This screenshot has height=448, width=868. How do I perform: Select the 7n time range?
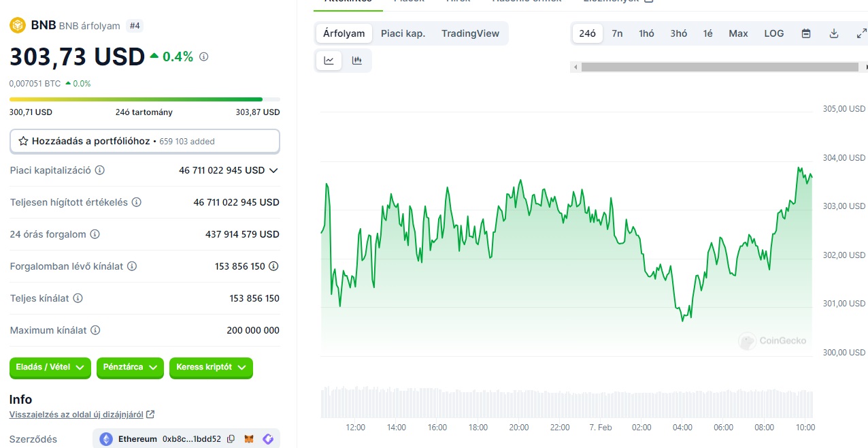617,33
